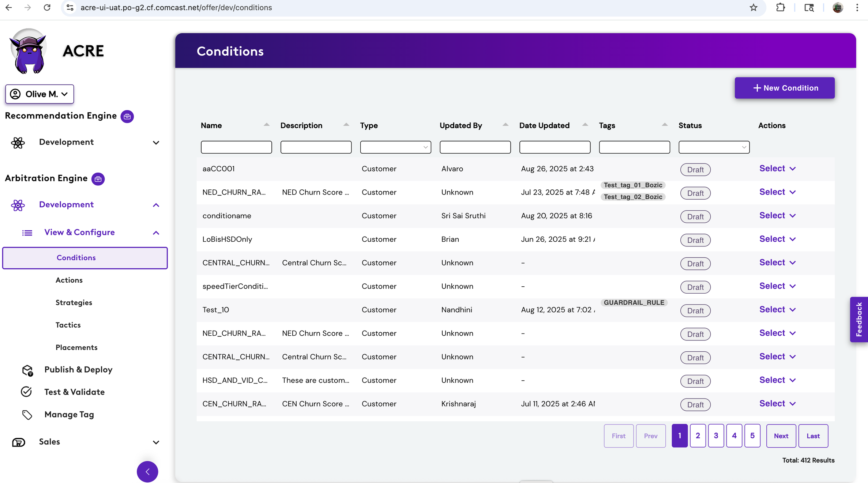Collapse sidebar with the purple arrow button

(x=147, y=472)
